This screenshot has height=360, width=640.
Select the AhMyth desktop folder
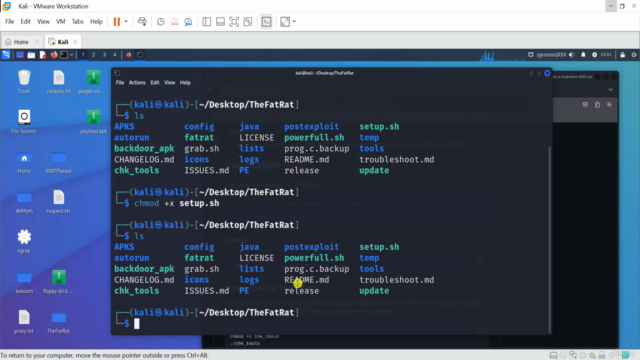(24, 202)
